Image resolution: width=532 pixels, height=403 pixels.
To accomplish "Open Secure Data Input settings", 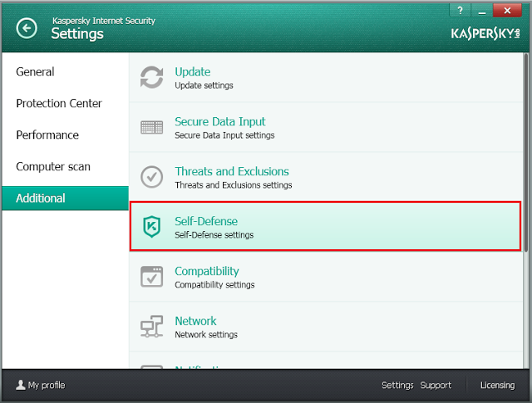I will click(x=219, y=121).
